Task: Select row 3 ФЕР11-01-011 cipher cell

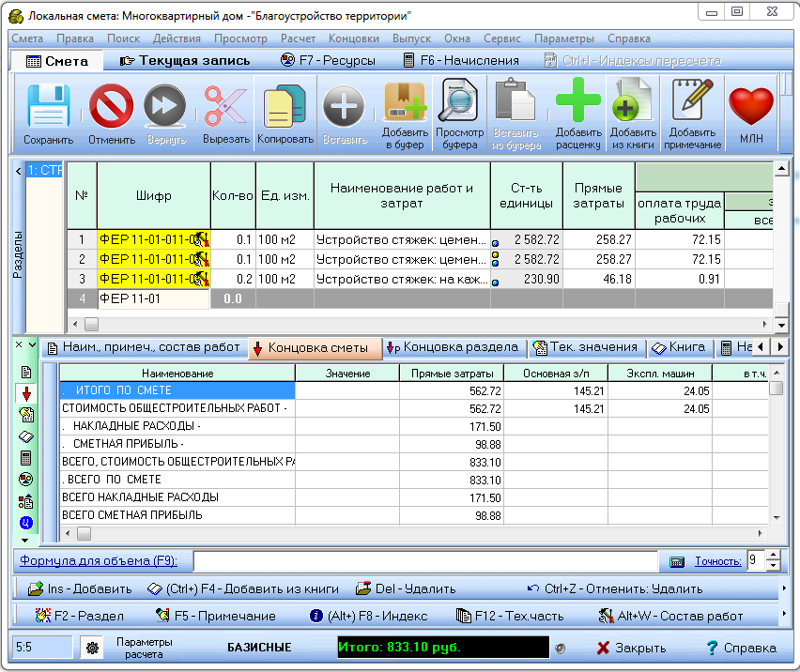Action: 154,280
